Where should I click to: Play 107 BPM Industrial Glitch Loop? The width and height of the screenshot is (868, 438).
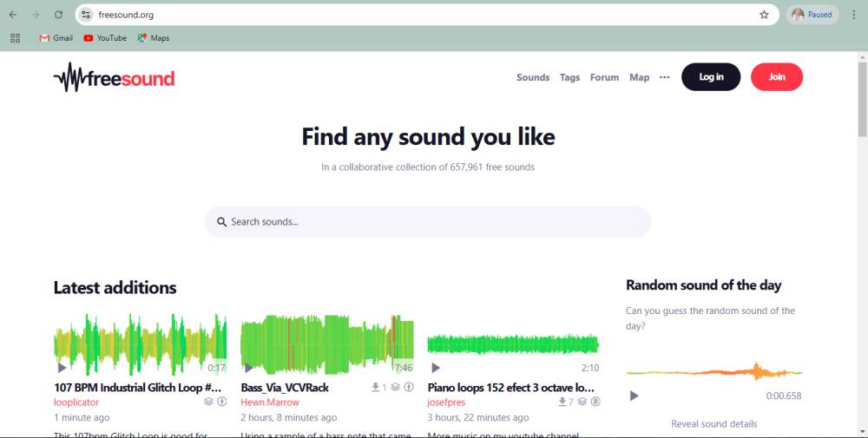pyautogui.click(x=62, y=368)
